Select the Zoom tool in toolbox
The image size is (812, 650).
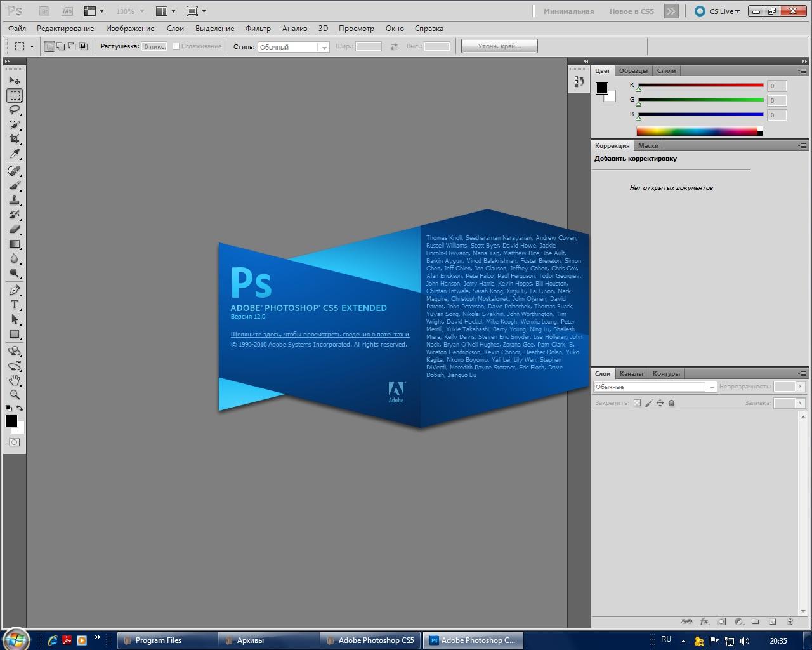[x=15, y=395]
